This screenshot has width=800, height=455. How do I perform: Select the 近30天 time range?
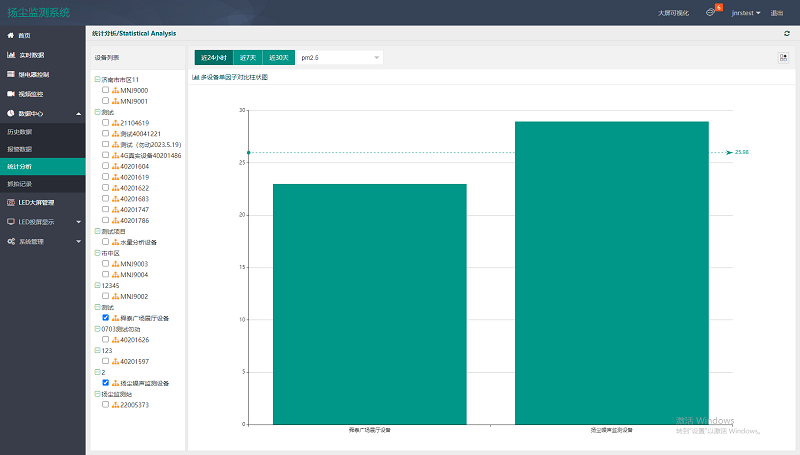coord(279,58)
